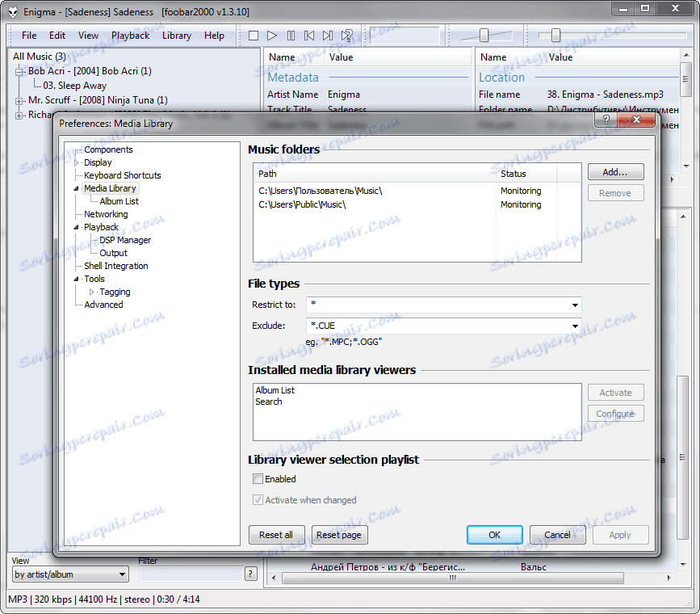This screenshot has width=700, height=614.
Task: Click the volume slider handle
Action: (x=484, y=35)
